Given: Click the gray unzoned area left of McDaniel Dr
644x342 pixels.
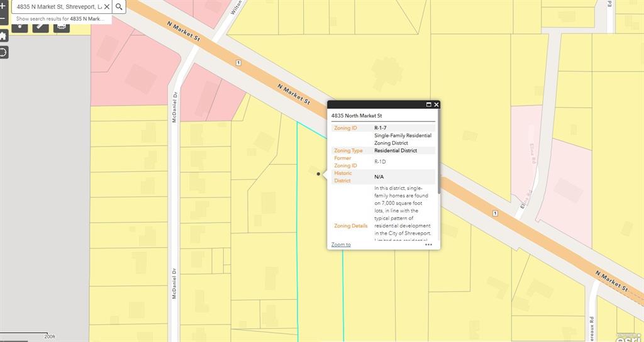Looking at the screenshot, I should (44, 189).
